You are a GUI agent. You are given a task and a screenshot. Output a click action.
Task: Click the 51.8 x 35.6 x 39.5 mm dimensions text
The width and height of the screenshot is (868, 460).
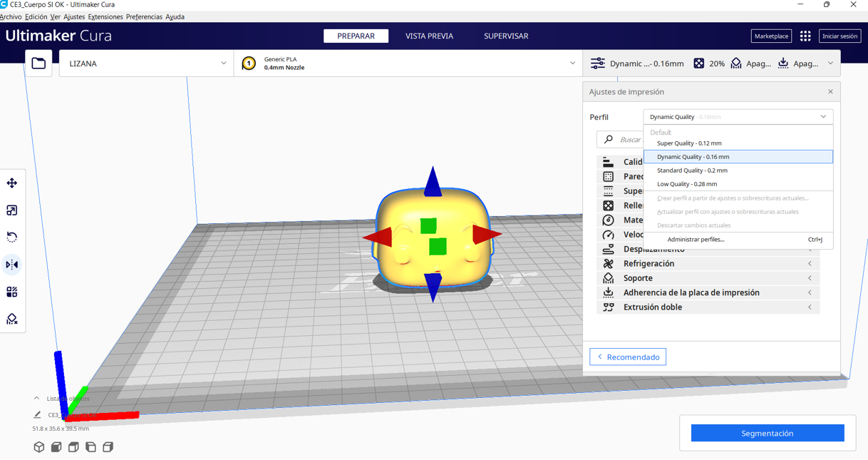point(61,429)
